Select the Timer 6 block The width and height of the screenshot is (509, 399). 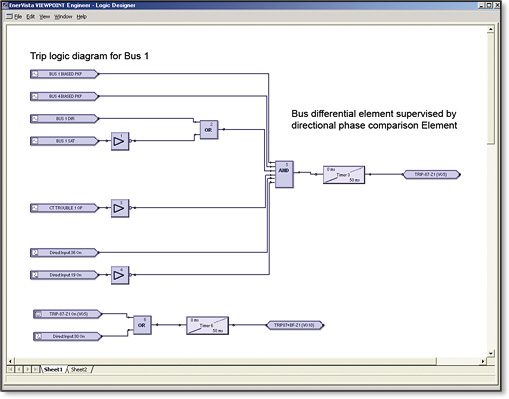click(207, 325)
